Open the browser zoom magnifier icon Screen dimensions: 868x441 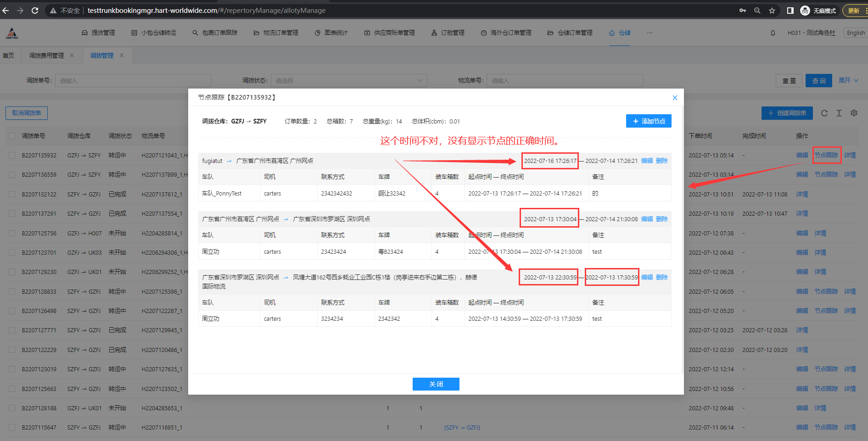click(x=757, y=11)
